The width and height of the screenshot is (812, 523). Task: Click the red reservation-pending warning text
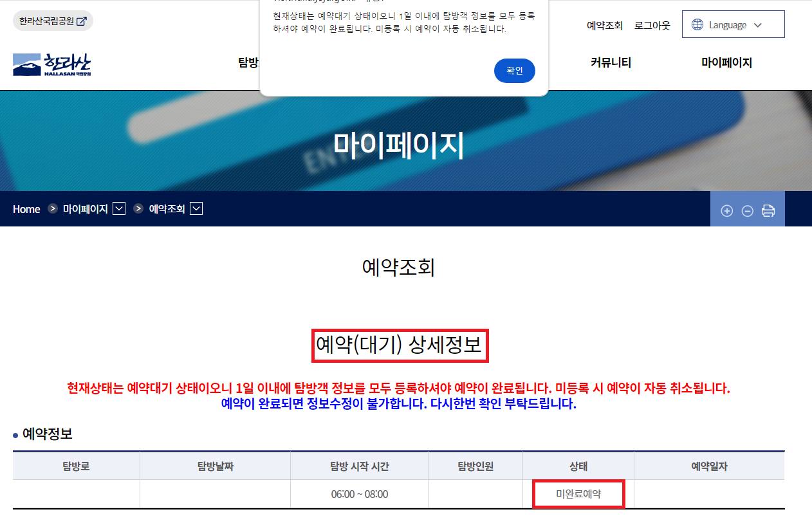click(398, 389)
